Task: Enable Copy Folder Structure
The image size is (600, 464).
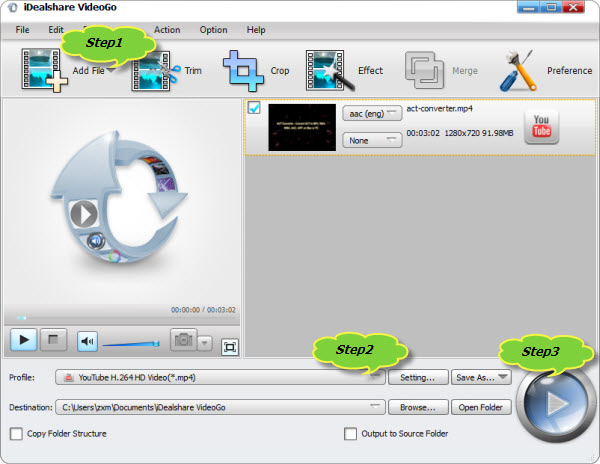Action: tap(16, 434)
